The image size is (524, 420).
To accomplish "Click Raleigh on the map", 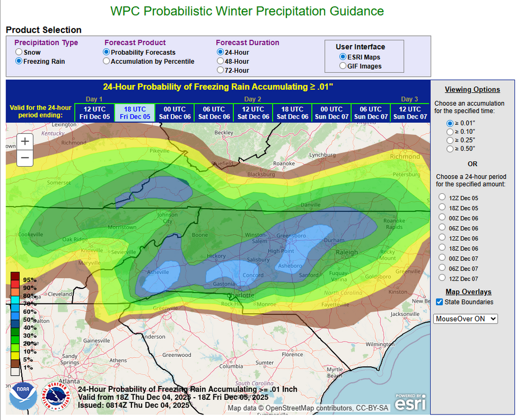I will [x=347, y=253].
